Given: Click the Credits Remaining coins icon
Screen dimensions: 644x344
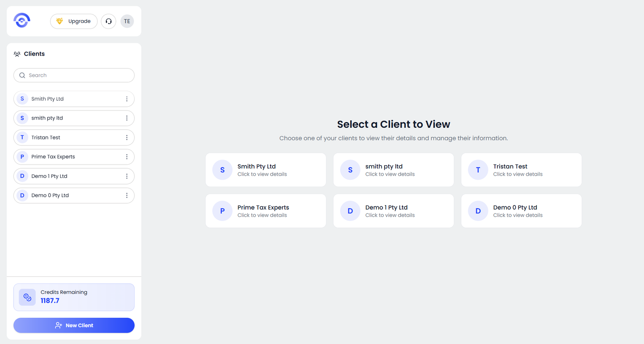Looking at the screenshot, I should click(x=27, y=297).
